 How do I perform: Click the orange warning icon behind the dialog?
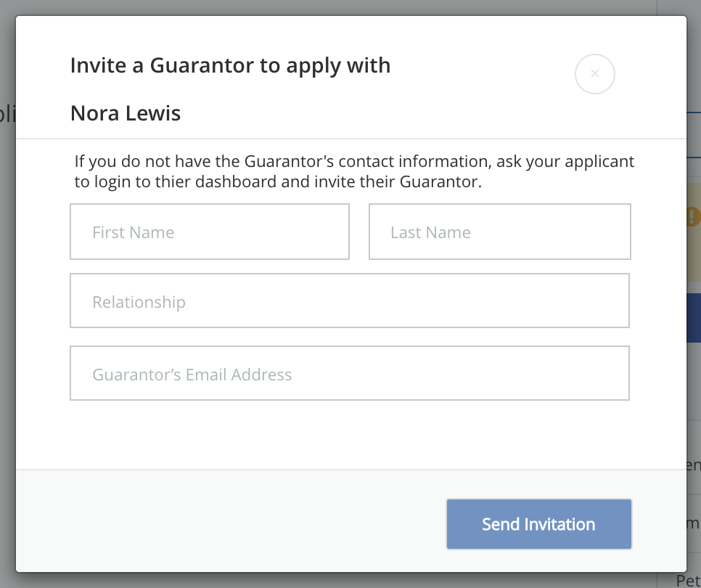(694, 216)
